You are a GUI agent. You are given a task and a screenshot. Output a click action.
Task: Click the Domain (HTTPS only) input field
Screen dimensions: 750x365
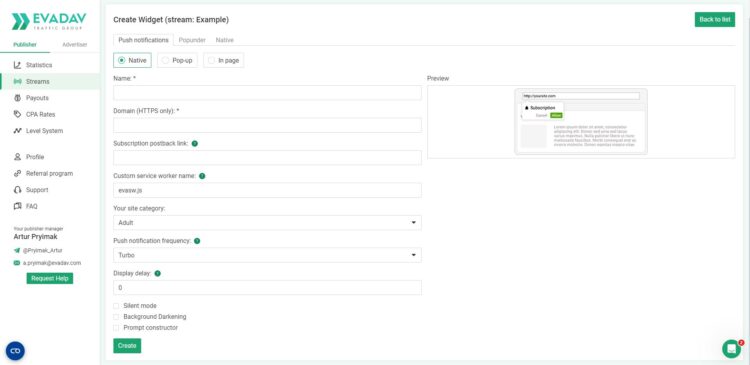point(267,125)
